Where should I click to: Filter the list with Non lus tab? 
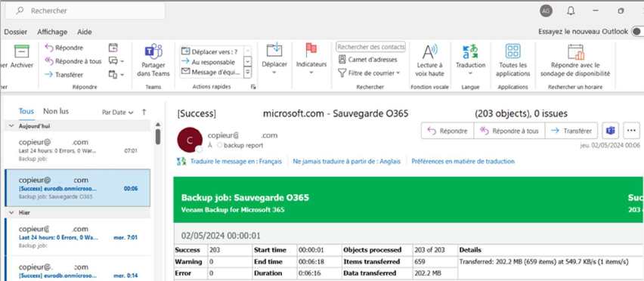tap(56, 111)
